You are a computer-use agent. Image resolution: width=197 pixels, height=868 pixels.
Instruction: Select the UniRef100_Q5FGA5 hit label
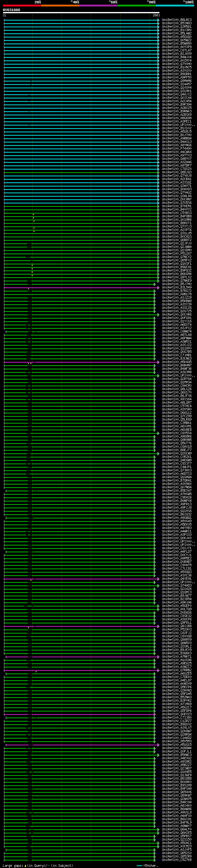[177, 694]
